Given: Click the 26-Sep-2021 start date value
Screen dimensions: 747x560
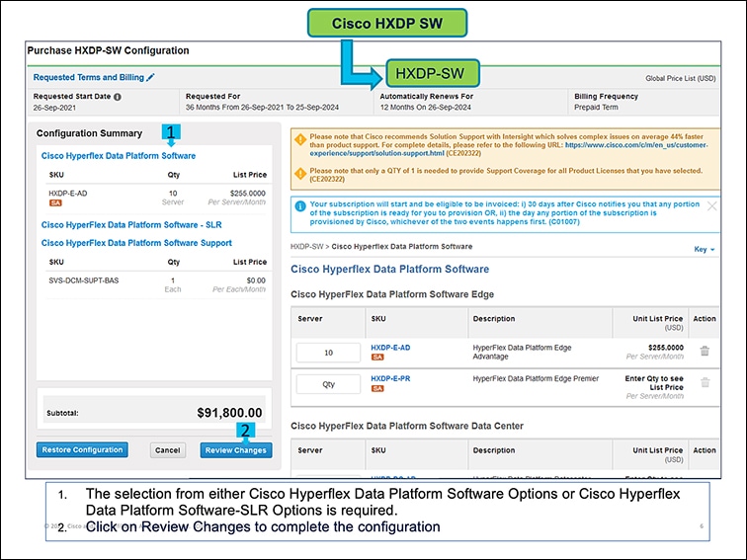Looking at the screenshot, I should (x=54, y=108).
